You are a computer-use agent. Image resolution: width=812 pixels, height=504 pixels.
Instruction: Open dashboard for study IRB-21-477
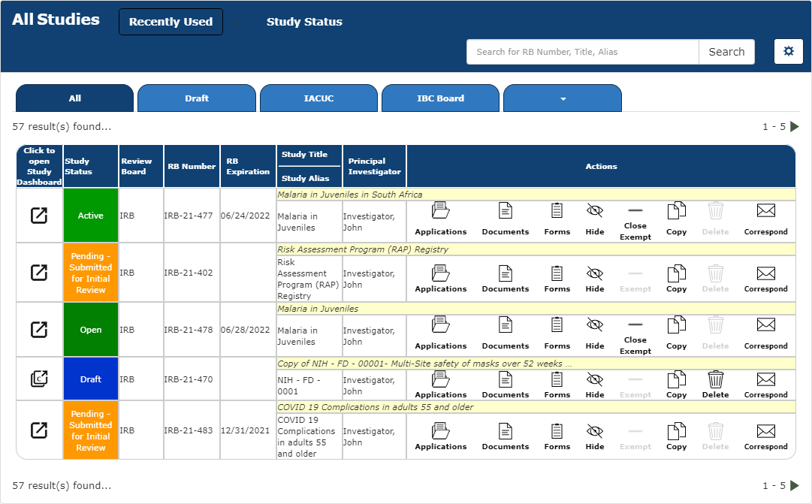(39, 215)
